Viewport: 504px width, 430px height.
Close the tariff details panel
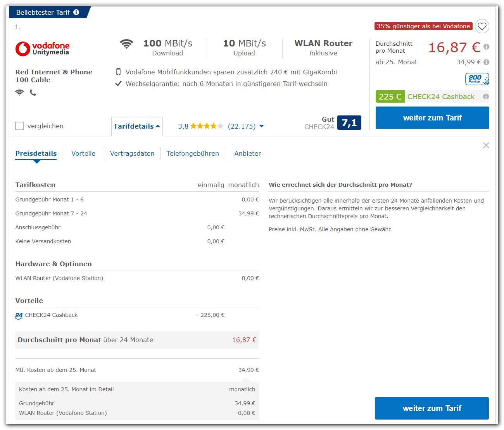[x=486, y=145]
